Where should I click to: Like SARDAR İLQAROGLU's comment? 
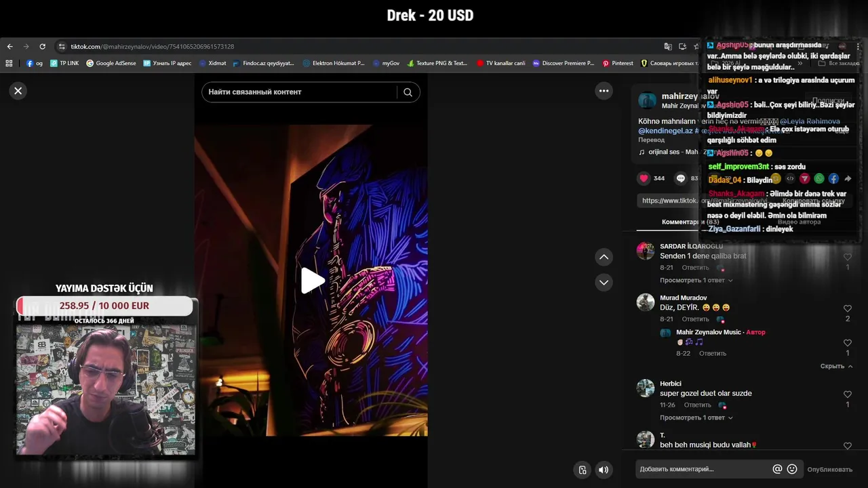click(847, 257)
